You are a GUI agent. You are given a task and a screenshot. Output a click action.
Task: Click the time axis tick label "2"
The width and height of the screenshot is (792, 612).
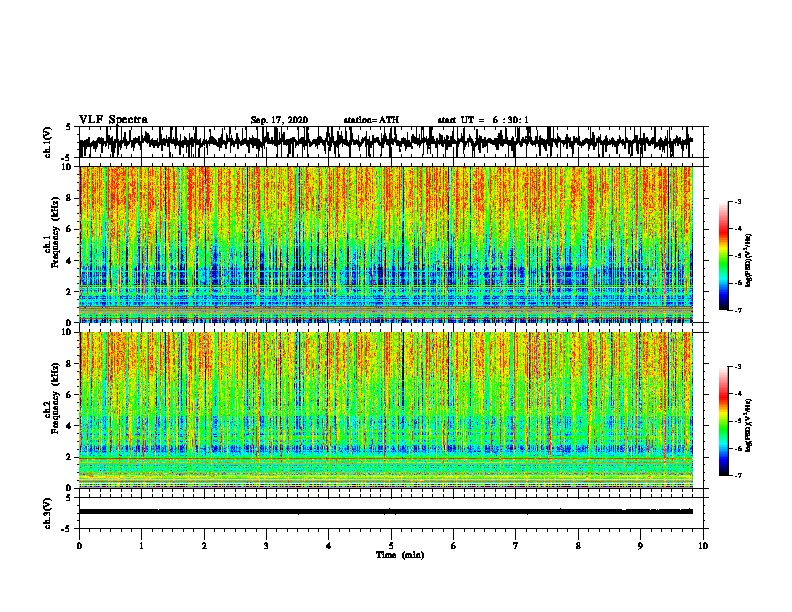pos(204,546)
